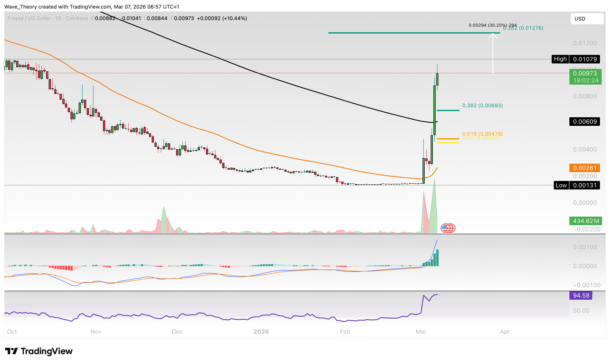610x364 pixels.
Task: Click the 2026 label on time axis
Action: click(x=261, y=332)
